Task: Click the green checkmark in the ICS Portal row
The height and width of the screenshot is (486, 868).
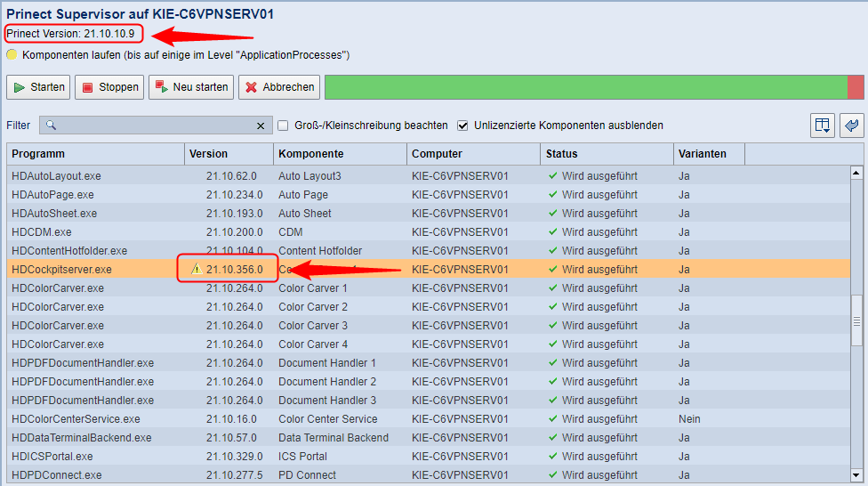Action: pos(552,456)
